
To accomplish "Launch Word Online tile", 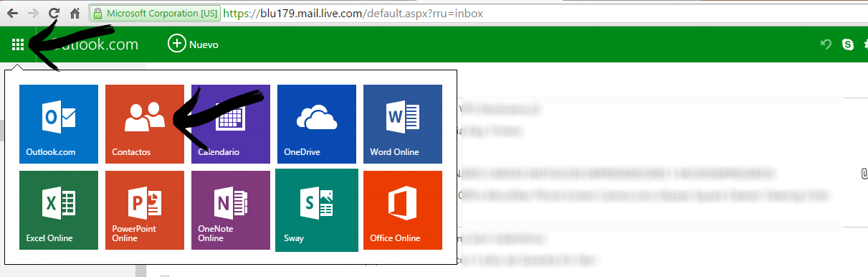I will [x=403, y=124].
